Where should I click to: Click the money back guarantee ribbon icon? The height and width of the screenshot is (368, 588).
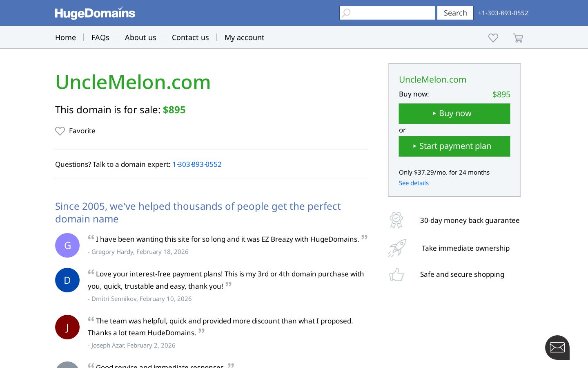[396, 220]
